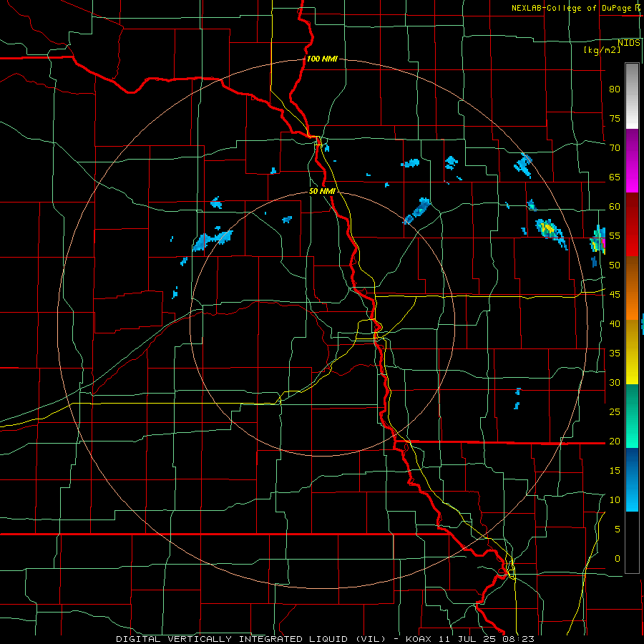Image resolution: width=644 pixels, height=644 pixels.
Task: Click the NEXLAB-College of DuPage label
Action: pos(572,8)
